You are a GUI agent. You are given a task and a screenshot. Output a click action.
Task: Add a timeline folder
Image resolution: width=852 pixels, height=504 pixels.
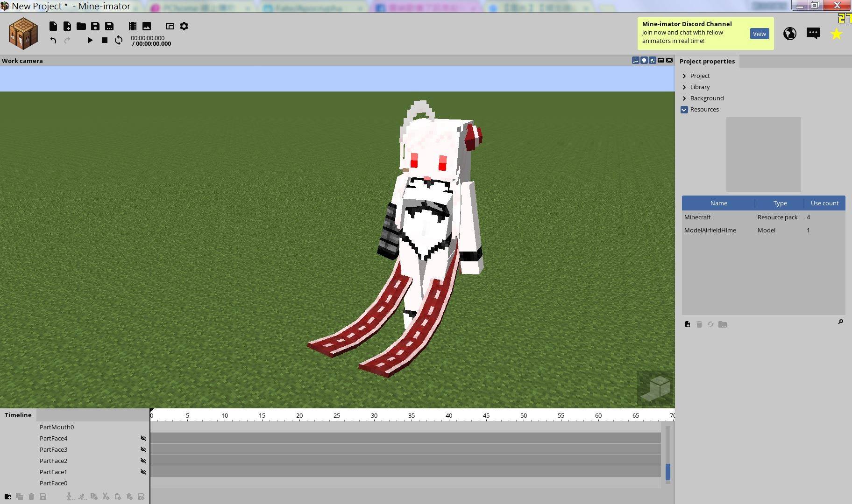(8, 497)
